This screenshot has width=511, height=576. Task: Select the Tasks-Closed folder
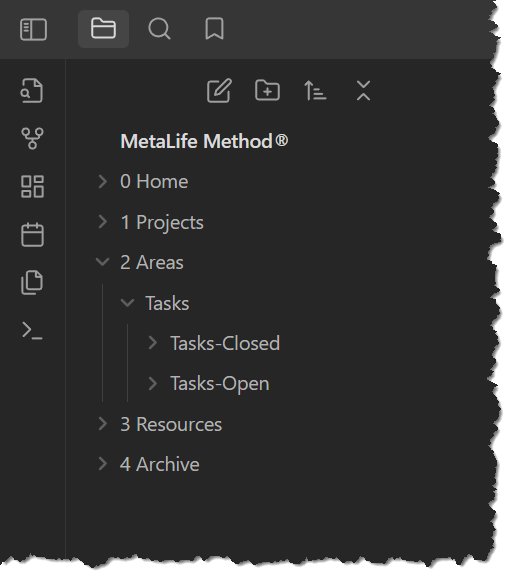tap(225, 343)
